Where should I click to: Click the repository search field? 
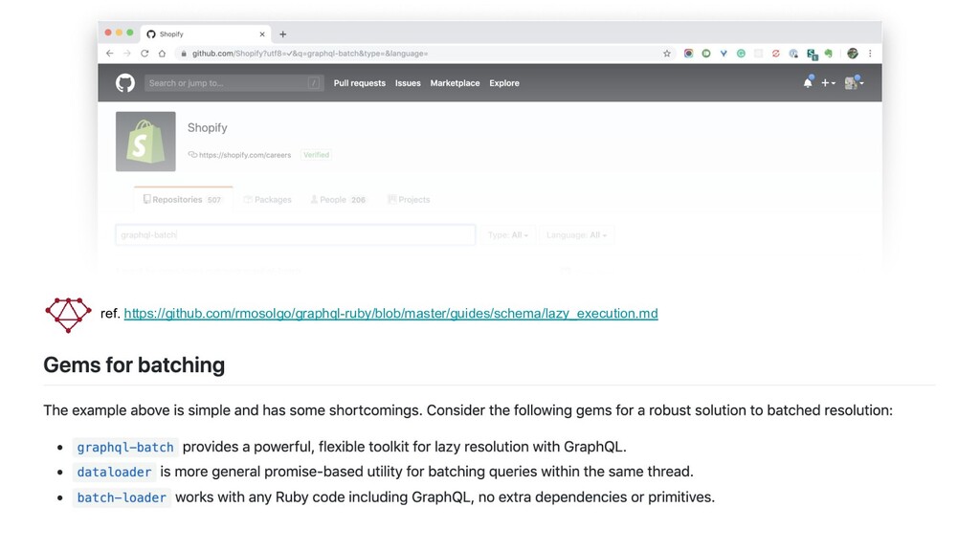pos(295,235)
